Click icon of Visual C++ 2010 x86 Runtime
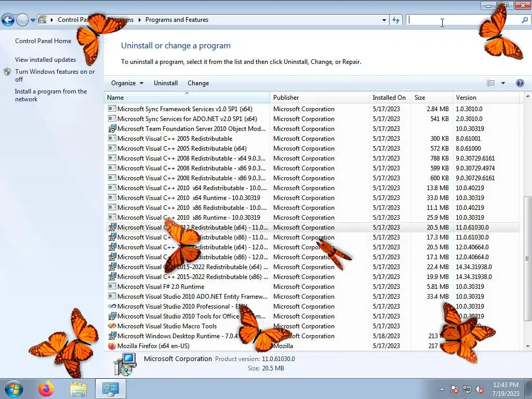This screenshot has width=532, height=399. click(x=112, y=218)
